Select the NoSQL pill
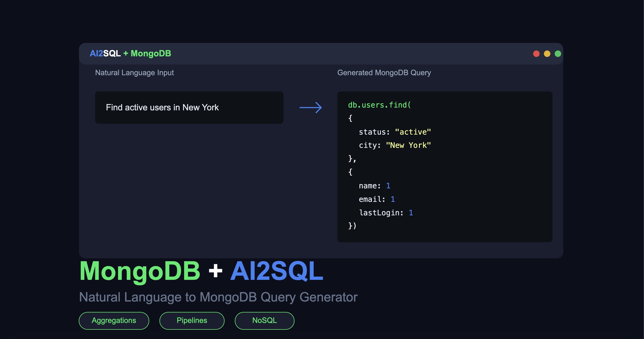The image size is (644, 339). 264,321
